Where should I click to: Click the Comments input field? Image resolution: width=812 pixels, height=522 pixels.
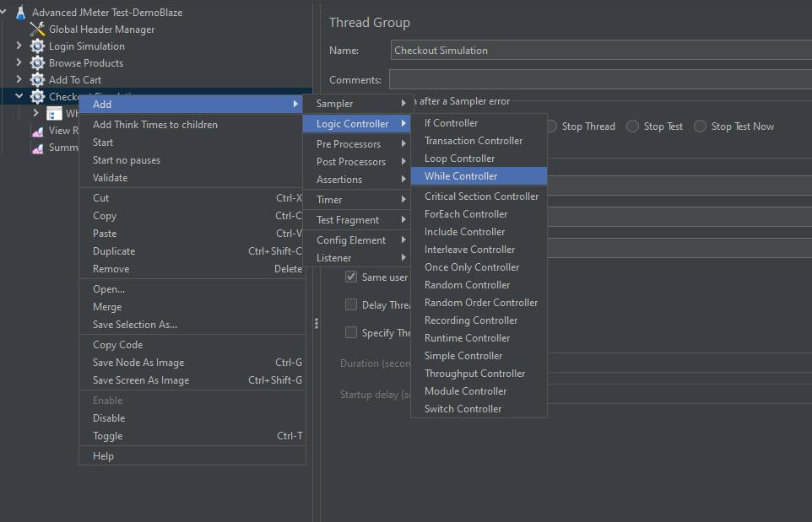[601, 79]
